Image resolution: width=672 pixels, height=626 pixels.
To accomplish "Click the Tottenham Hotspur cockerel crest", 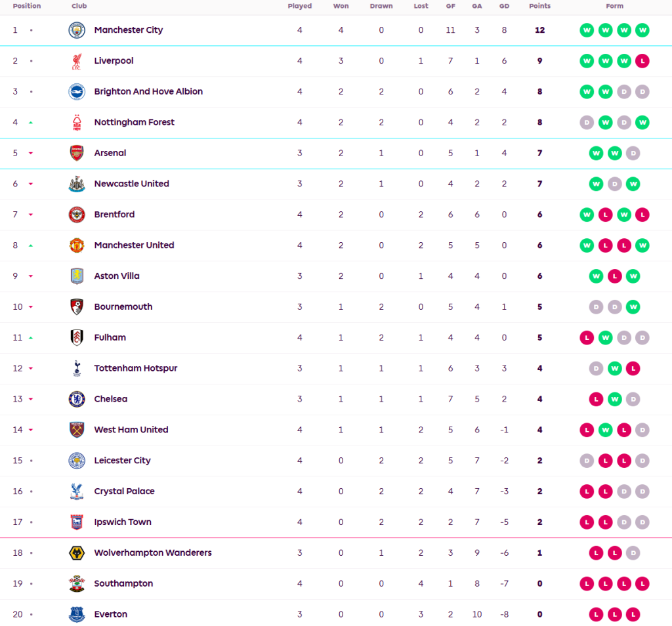I will coord(77,368).
